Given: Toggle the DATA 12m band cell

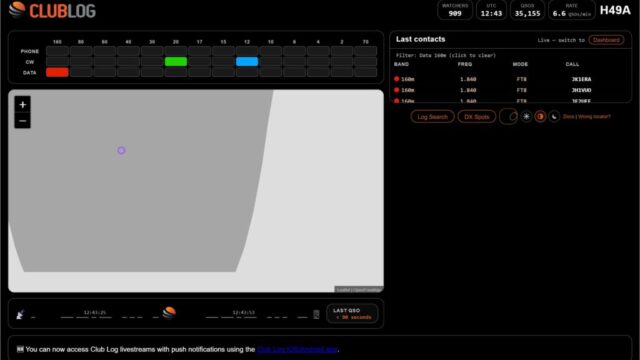Looking at the screenshot, I should pyautogui.click(x=247, y=72).
